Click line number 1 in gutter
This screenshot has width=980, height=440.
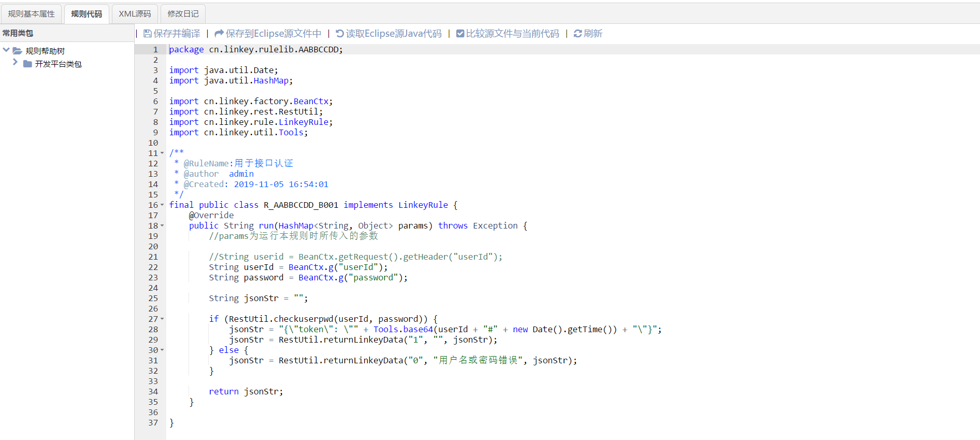point(155,50)
